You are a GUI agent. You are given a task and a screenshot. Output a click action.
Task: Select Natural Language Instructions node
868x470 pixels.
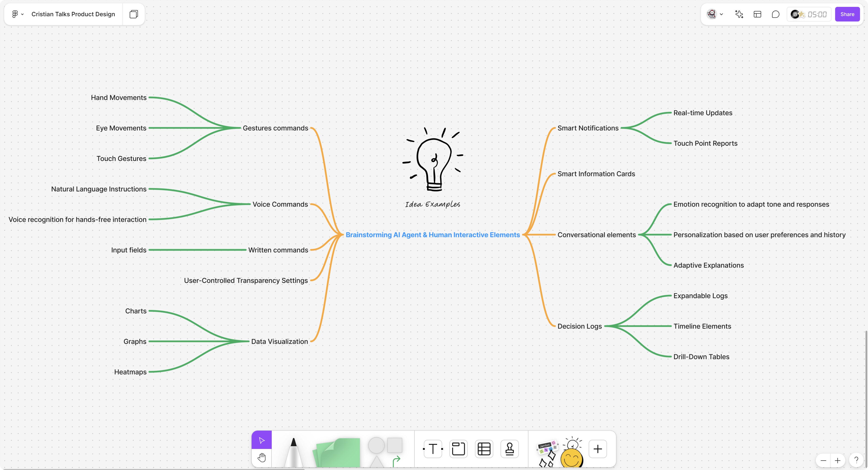tap(99, 189)
